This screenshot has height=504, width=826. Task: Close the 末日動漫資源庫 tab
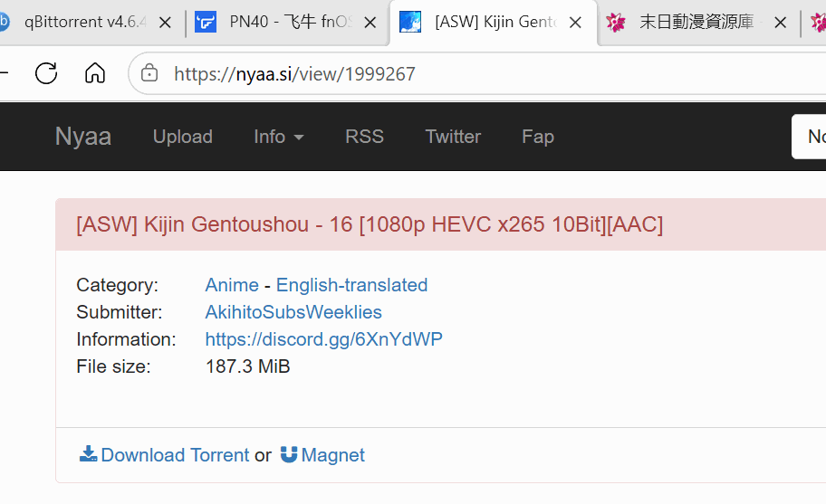click(x=780, y=22)
